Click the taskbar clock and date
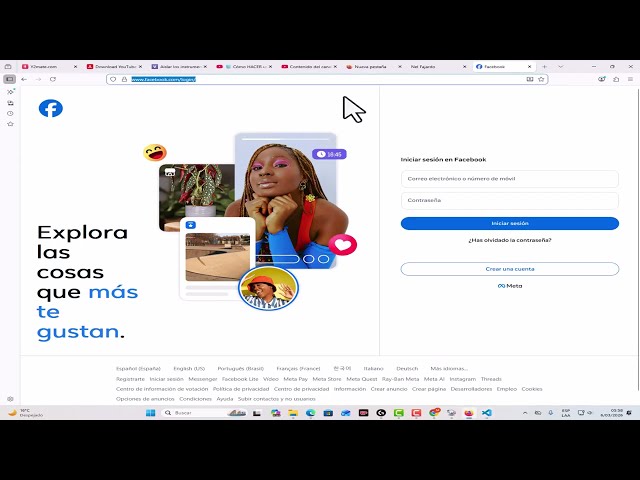640x480 pixels. tap(611, 413)
